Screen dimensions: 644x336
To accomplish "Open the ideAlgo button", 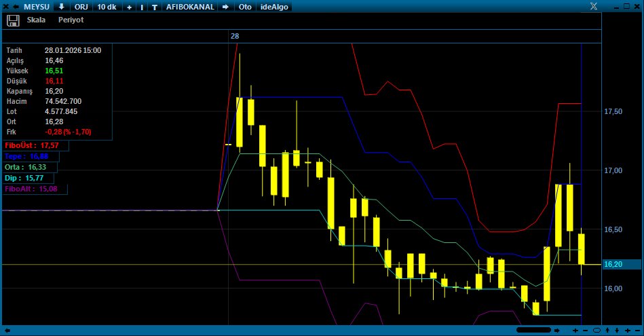I will click(x=274, y=7).
